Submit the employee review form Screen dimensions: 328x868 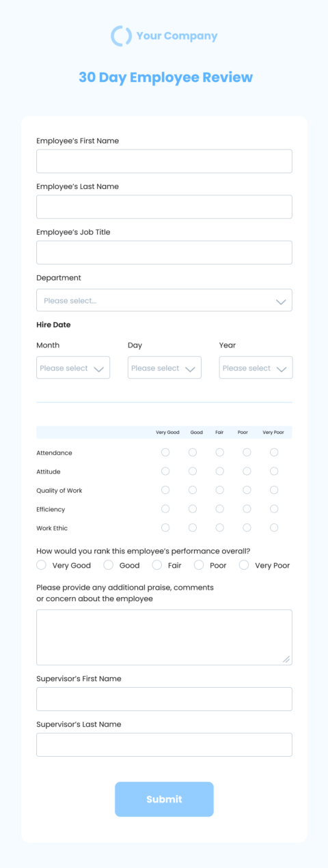(164, 799)
